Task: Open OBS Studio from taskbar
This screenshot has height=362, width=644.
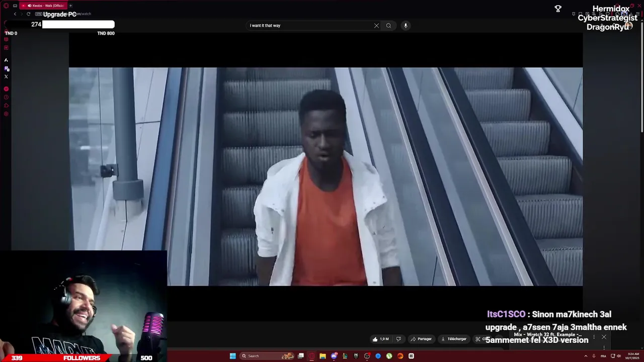Action: pyautogui.click(x=367, y=356)
